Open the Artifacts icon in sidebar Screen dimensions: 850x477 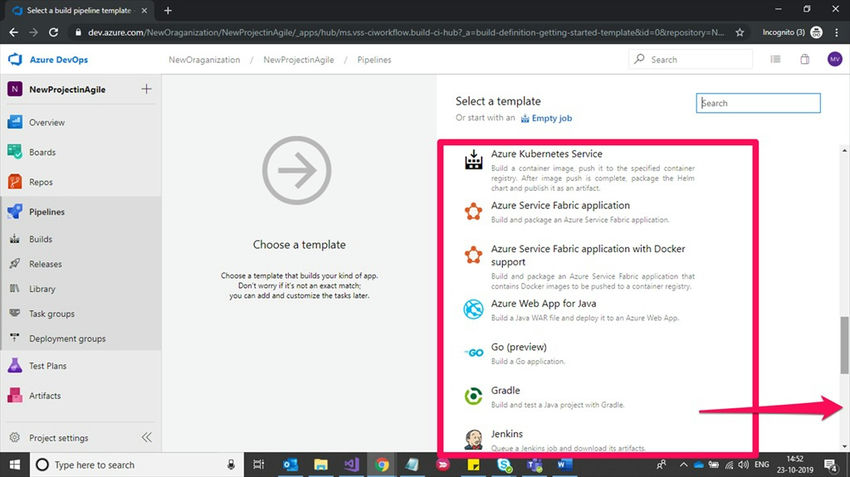click(15, 395)
